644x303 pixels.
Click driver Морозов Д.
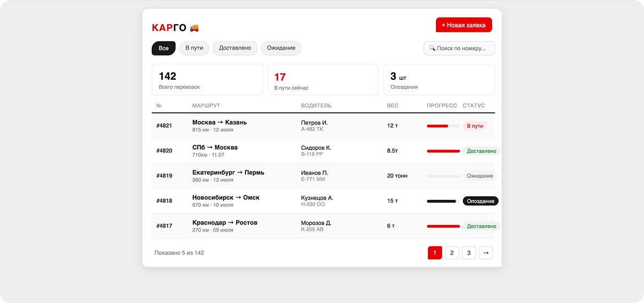[x=316, y=223]
